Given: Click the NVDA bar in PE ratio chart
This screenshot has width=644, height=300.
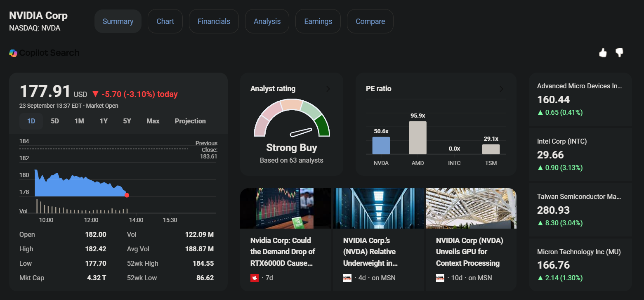Looking at the screenshot, I should 381,146.
